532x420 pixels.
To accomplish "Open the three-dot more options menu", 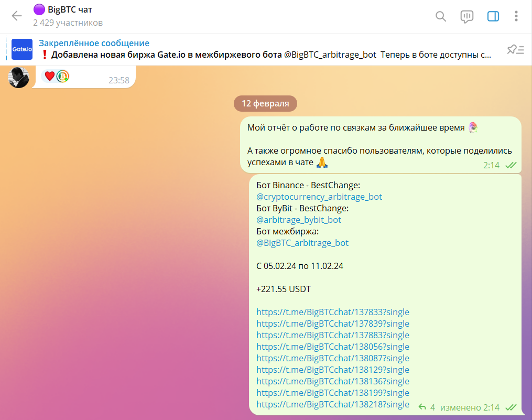I will 516,16.
